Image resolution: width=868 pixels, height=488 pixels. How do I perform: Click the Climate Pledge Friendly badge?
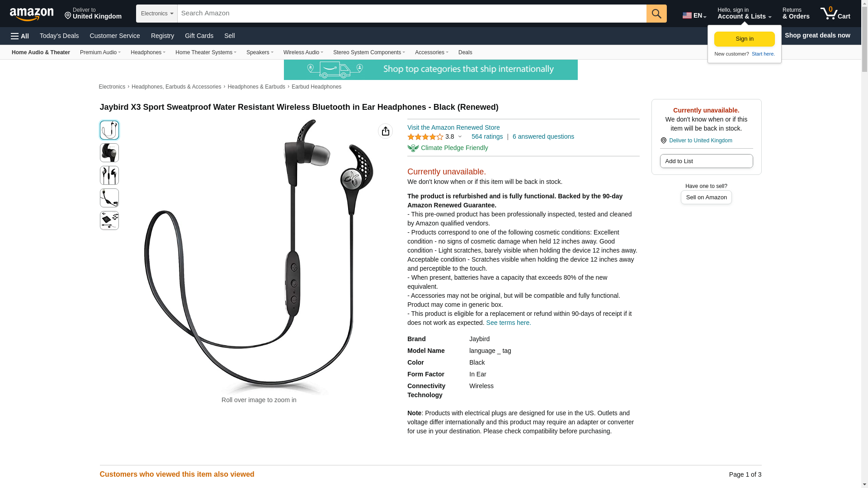coord(448,148)
